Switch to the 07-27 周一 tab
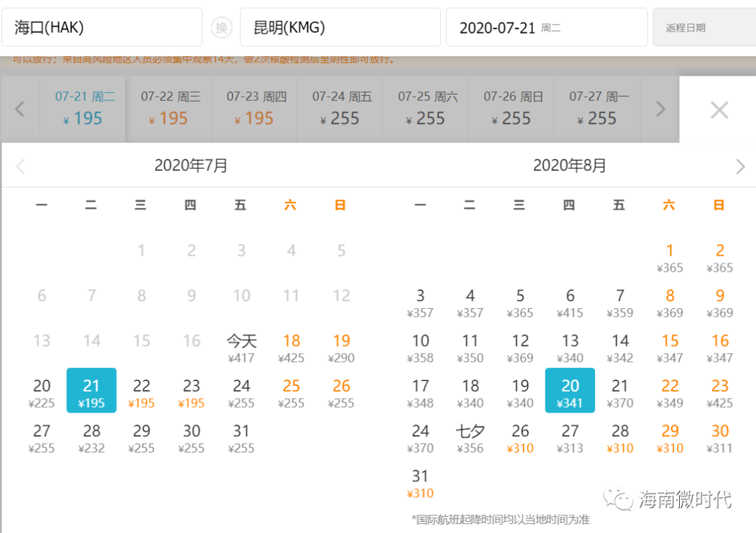The width and height of the screenshot is (756, 533). [x=598, y=109]
